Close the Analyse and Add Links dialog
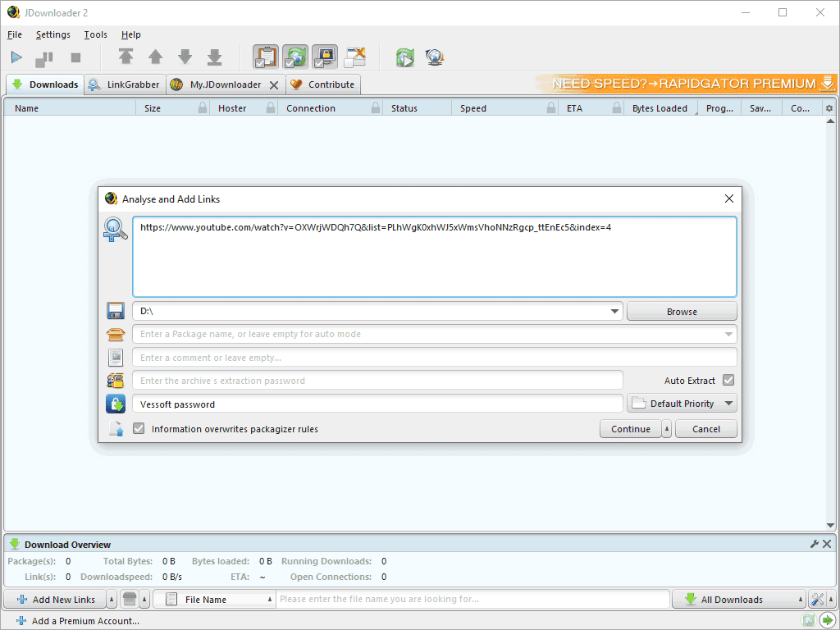 click(728, 199)
